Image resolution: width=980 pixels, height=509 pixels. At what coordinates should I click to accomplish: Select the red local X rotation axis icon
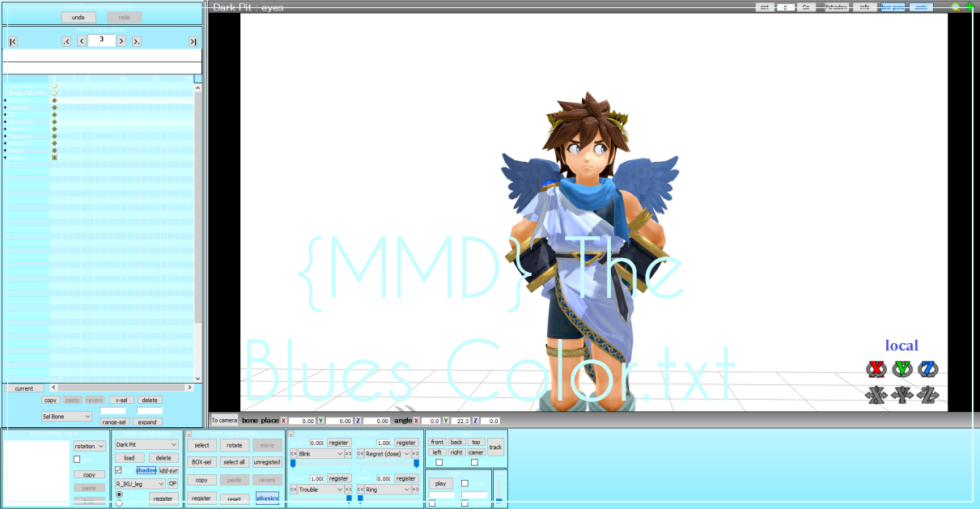click(x=876, y=368)
